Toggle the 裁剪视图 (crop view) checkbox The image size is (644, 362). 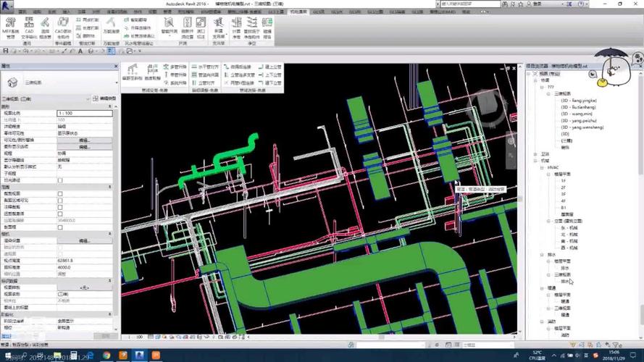(x=60, y=193)
